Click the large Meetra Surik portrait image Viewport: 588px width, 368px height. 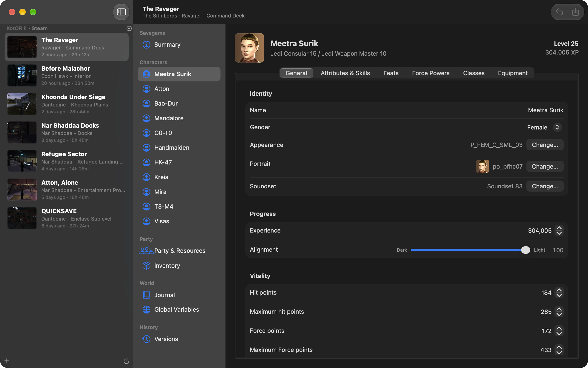coord(249,48)
